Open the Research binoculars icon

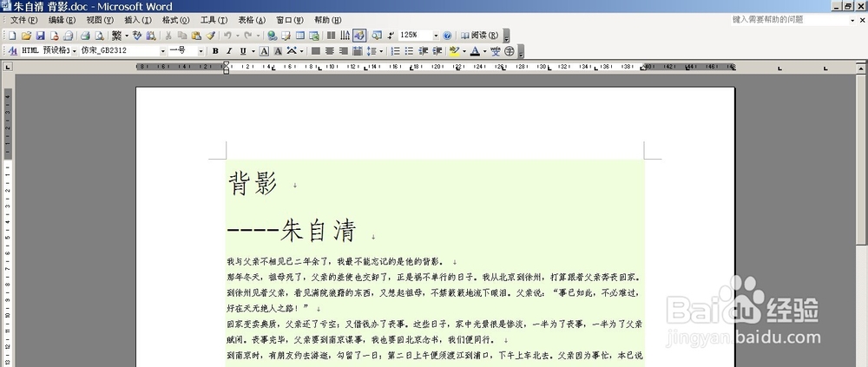point(151,36)
